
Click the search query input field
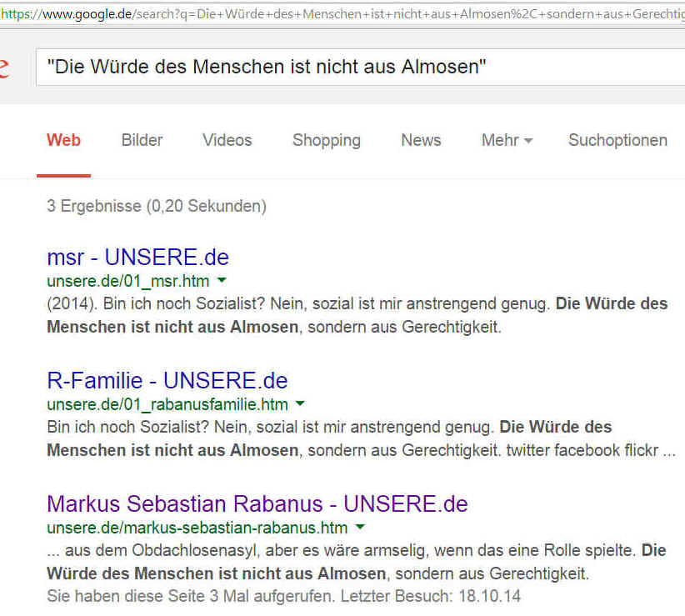358,68
